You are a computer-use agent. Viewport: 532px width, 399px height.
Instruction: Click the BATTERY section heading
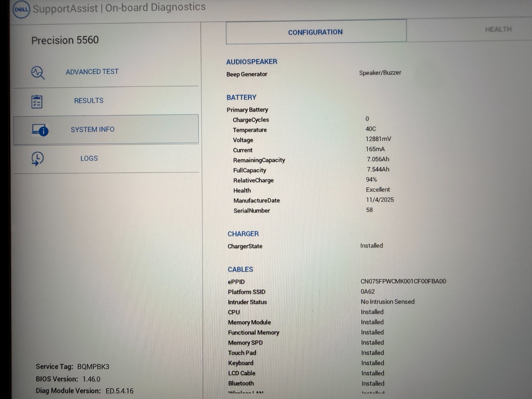click(241, 97)
